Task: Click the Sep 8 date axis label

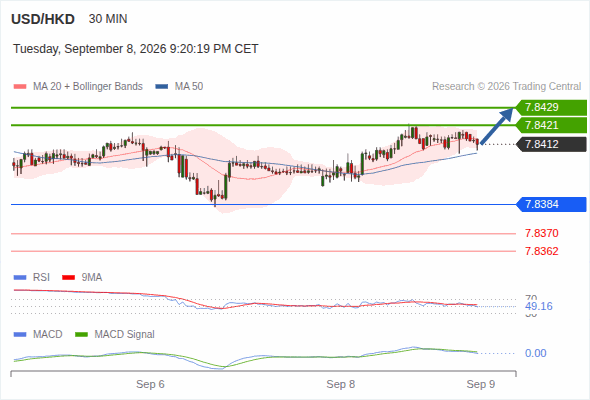Action: [341, 384]
